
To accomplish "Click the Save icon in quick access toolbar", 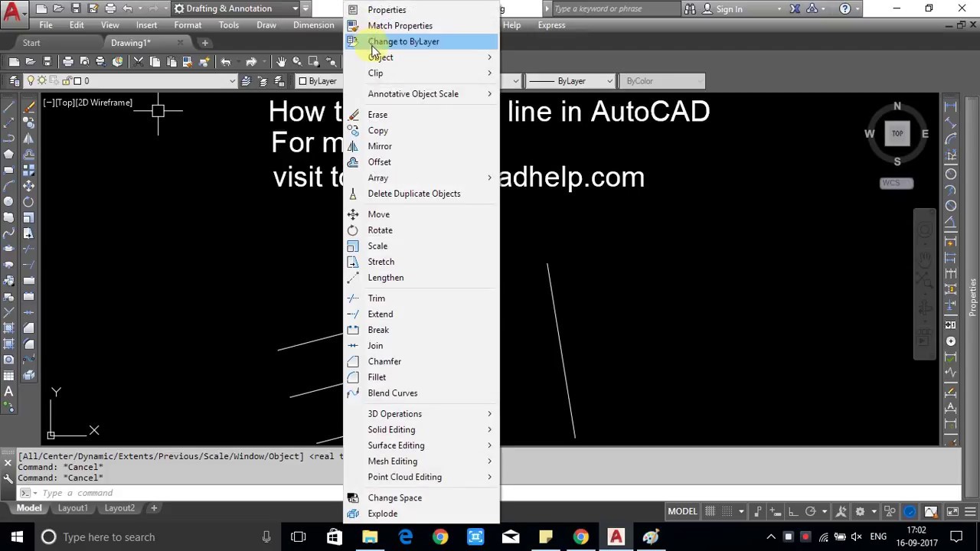I will pyautogui.click(x=76, y=8).
